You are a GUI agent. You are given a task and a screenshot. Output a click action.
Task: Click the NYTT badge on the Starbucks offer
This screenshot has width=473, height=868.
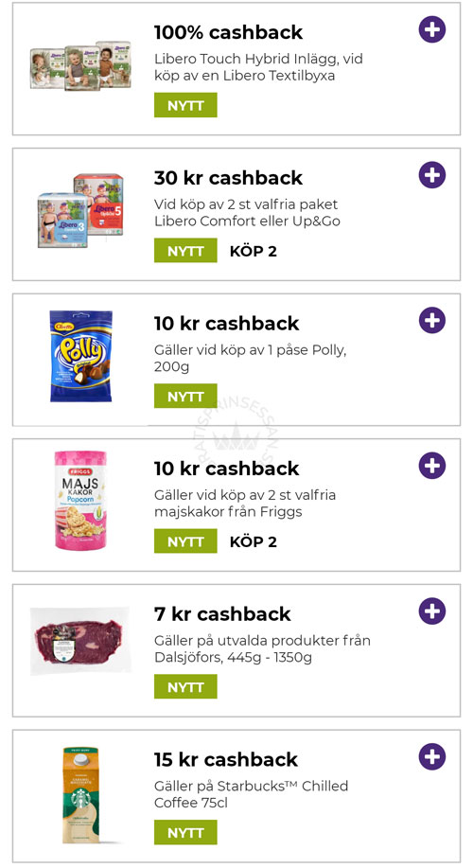(185, 833)
